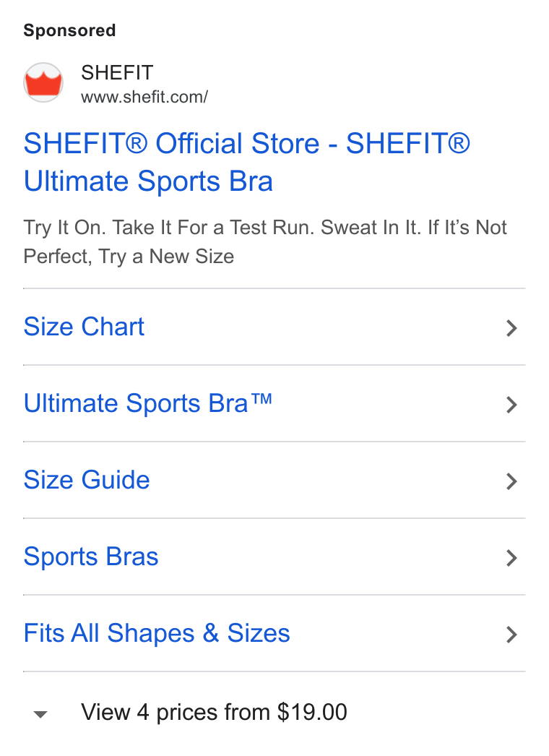Click the Perfect, Try a New Size text
This screenshot has height=756, width=549.
coord(129,257)
